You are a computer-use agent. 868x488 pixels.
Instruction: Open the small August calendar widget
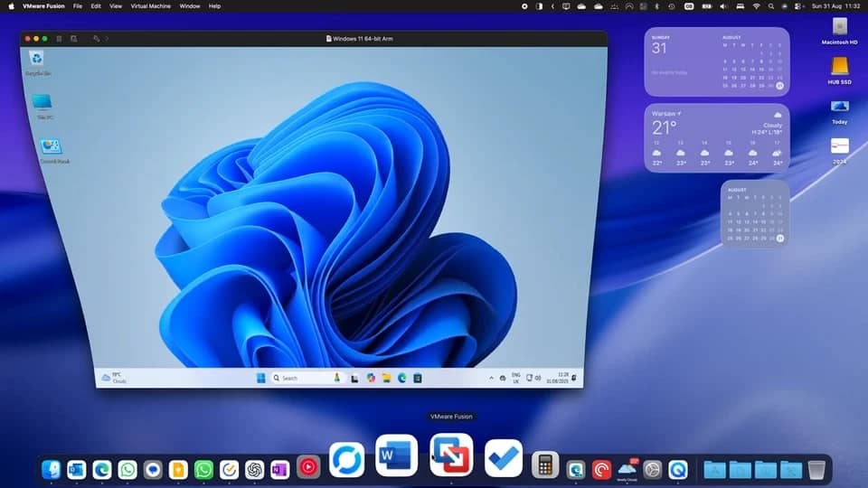(754, 213)
